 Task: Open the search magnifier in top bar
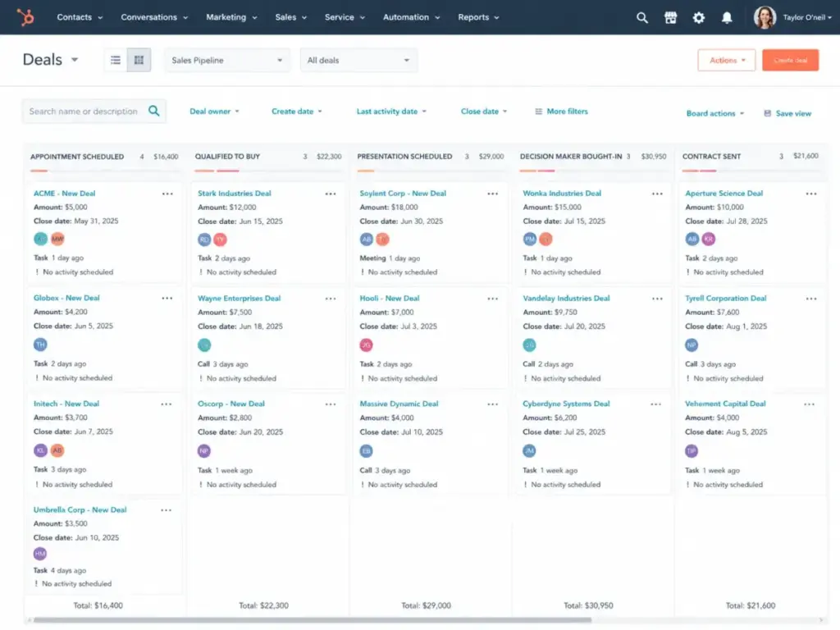(641, 18)
